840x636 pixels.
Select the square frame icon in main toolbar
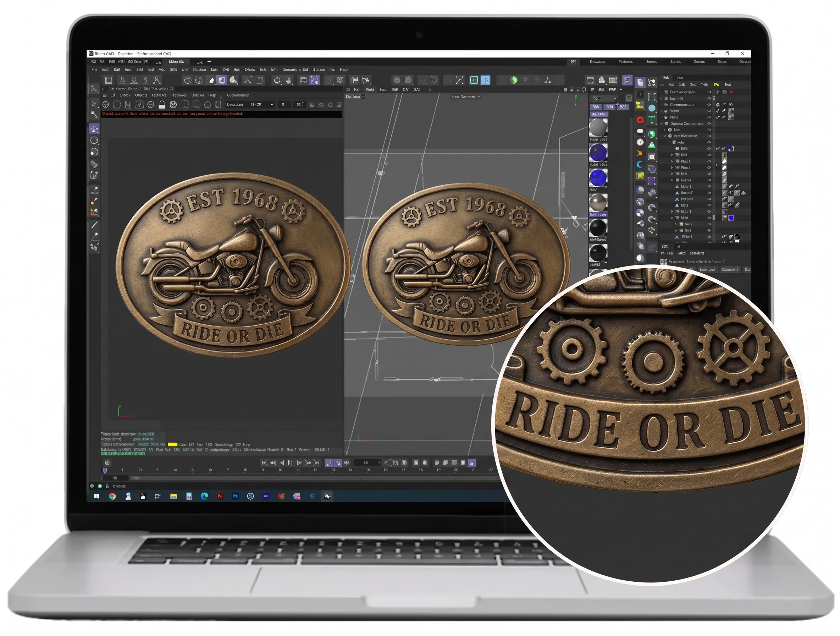point(109,80)
